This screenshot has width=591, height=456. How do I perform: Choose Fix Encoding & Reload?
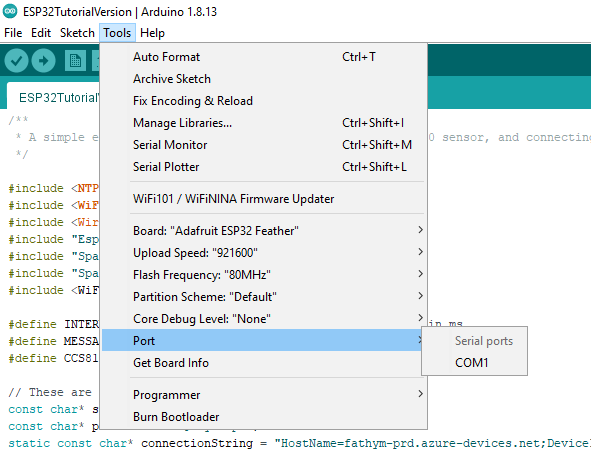point(264,101)
